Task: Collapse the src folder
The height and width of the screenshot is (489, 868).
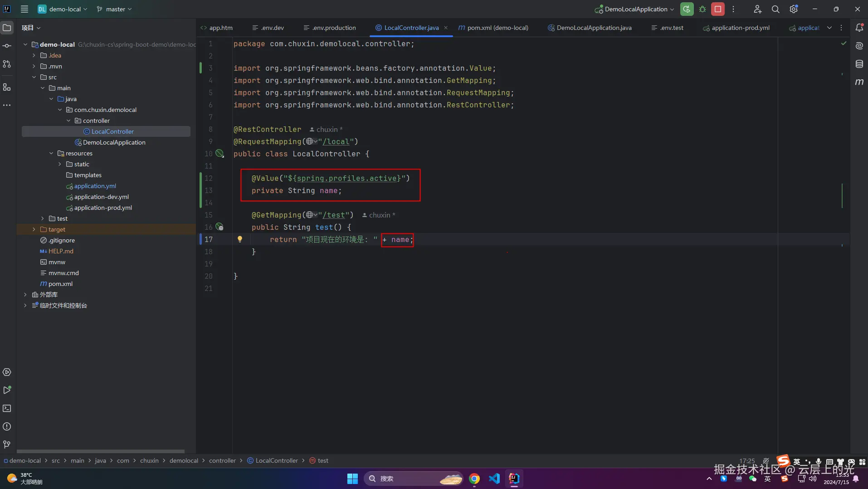Action: coord(34,77)
